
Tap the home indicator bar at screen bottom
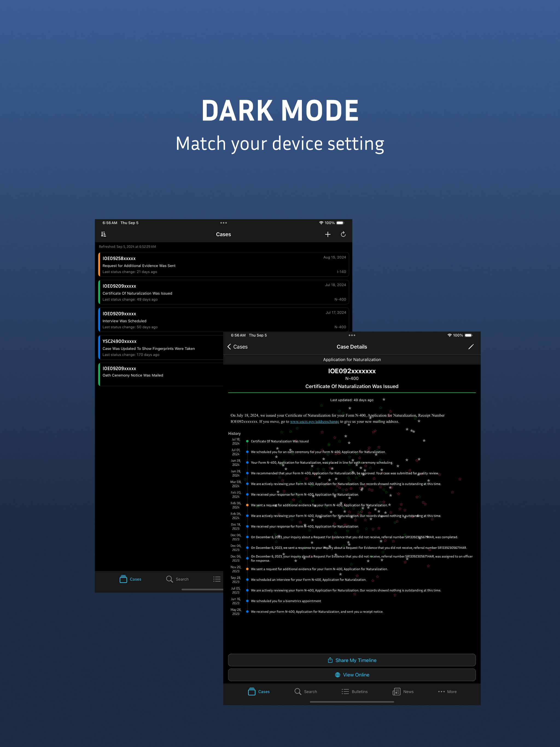pyautogui.click(x=352, y=701)
